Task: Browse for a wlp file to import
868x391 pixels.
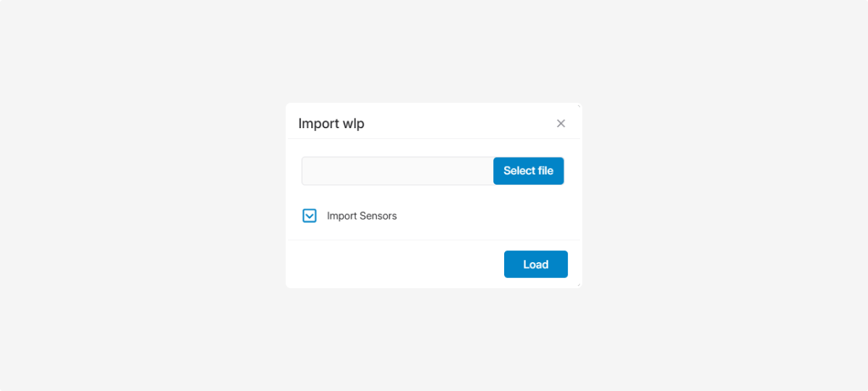Action: 528,171
